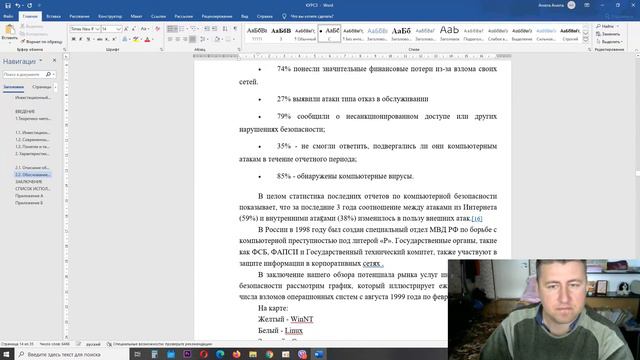
Task: Click the Increase Font Size icon
Action: 126,29
